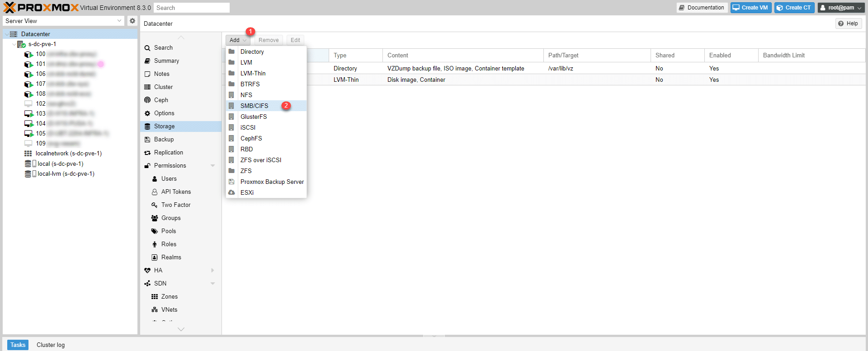Click the Roles person icon

155,244
